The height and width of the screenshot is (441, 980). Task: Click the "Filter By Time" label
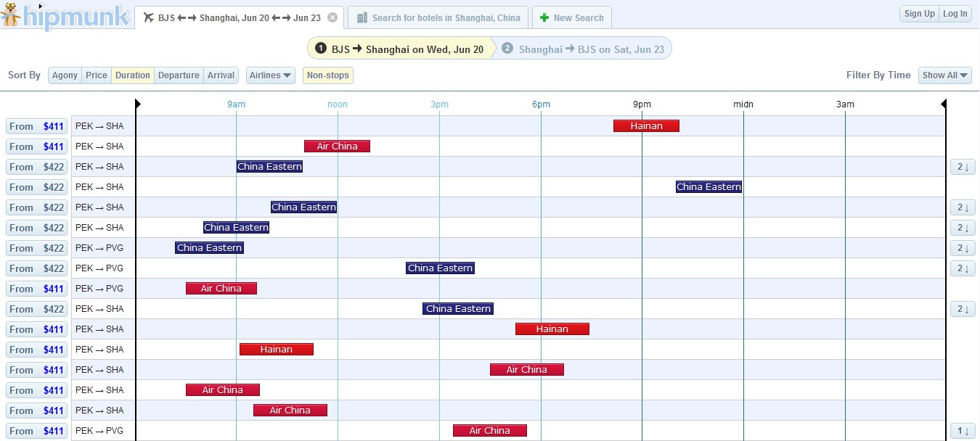(x=878, y=75)
